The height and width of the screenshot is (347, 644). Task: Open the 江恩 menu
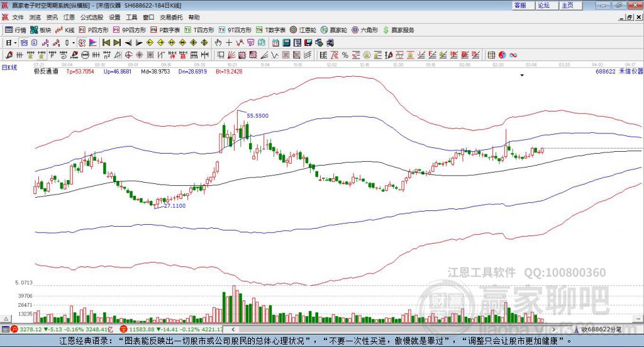point(69,17)
